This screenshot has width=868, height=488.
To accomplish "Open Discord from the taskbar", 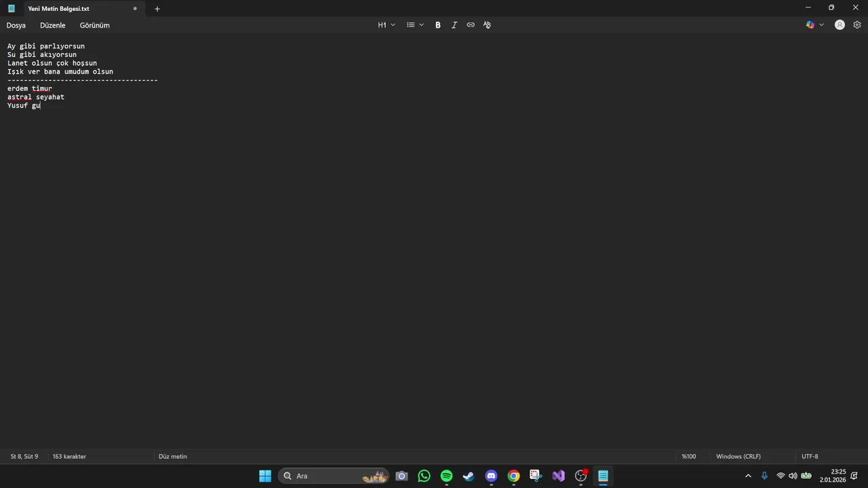I will pyautogui.click(x=491, y=476).
